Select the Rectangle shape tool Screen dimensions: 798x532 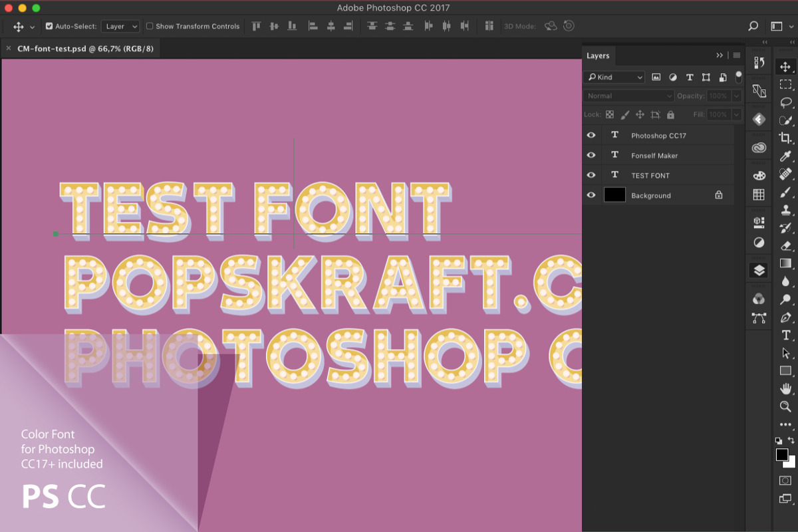785,370
